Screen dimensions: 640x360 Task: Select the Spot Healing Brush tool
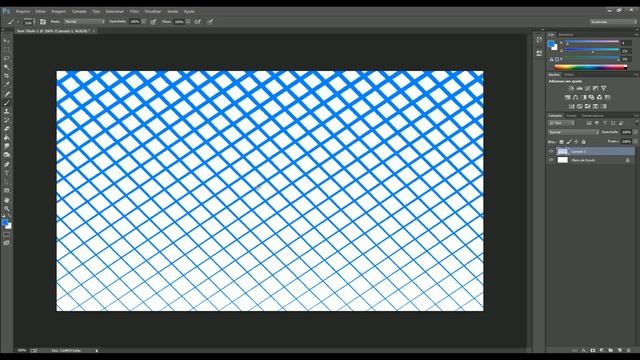pos(7,94)
